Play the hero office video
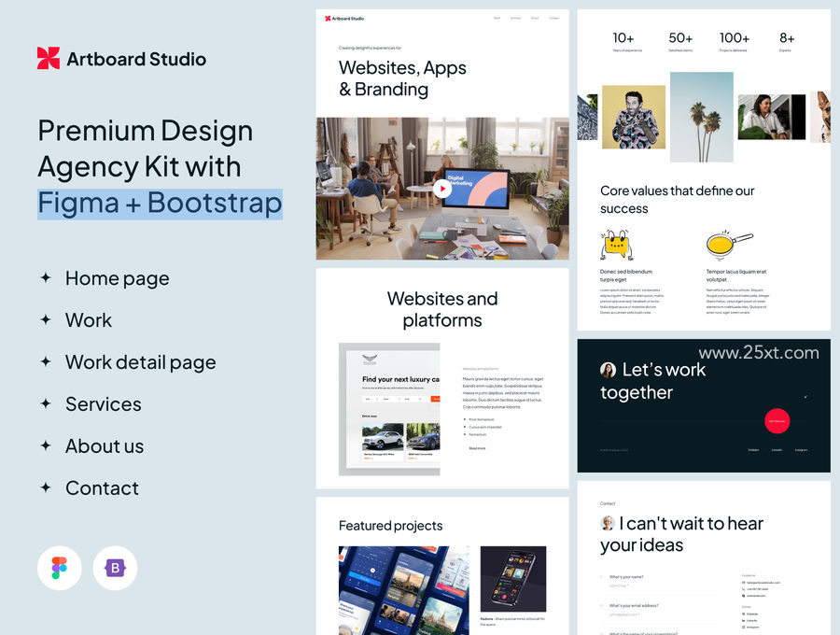This screenshot has width=840, height=635. [x=442, y=189]
